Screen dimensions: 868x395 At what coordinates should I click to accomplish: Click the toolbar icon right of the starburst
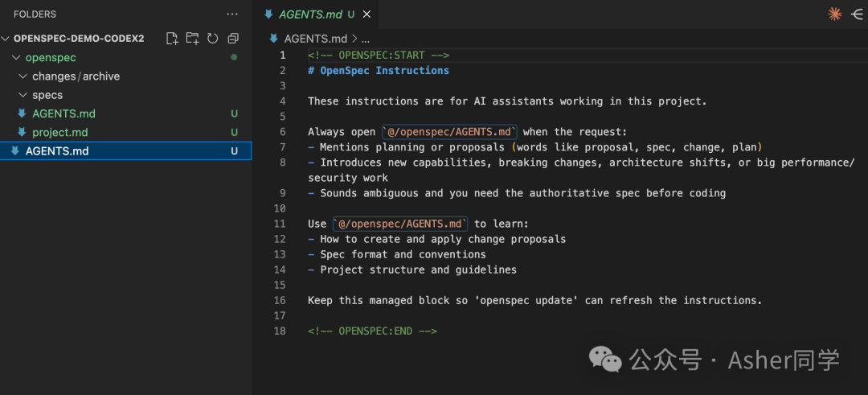click(x=857, y=14)
